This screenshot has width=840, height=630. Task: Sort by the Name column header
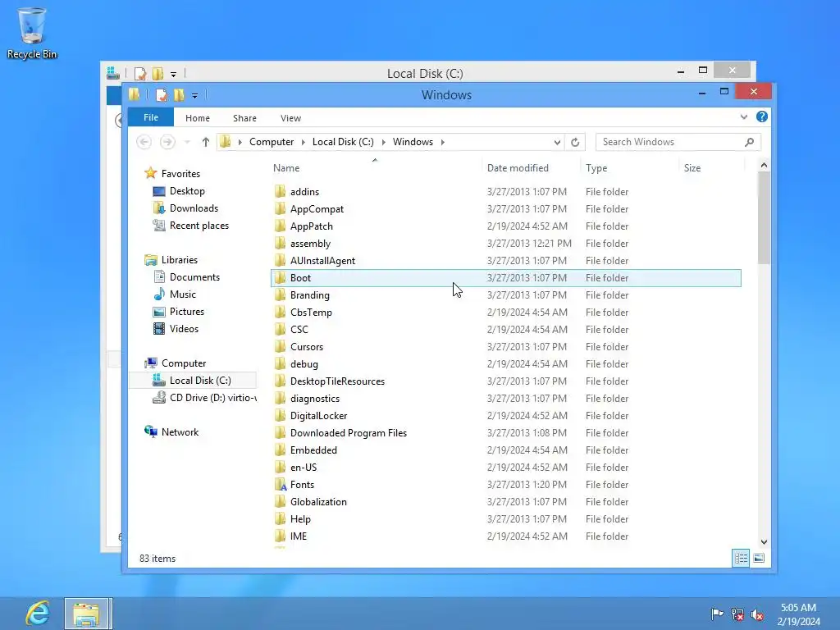375,167
